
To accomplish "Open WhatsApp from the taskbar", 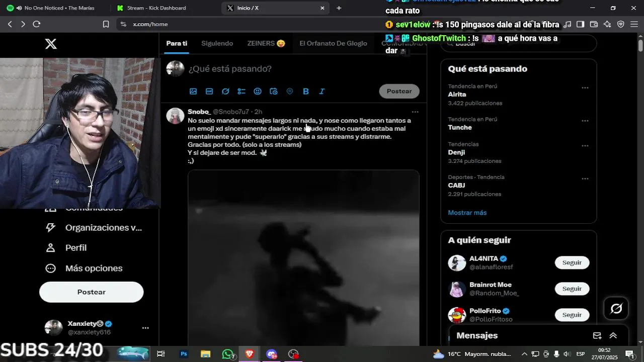I will pos(227,354).
